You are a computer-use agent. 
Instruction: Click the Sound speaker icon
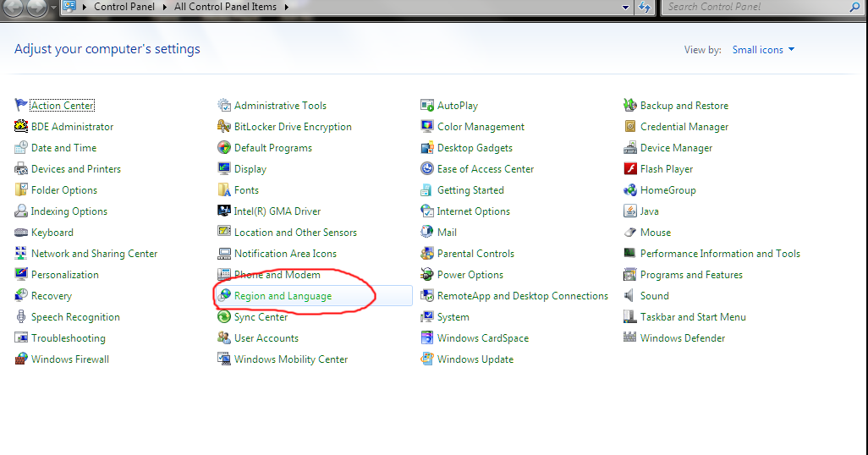click(x=629, y=296)
